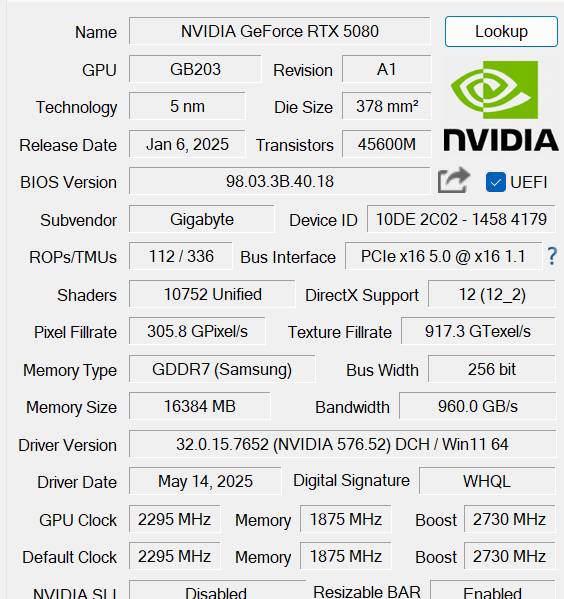This screenshot has width=564, height=599.
Task: Click the NVIDIA logo image
Action: pos(501,106)
